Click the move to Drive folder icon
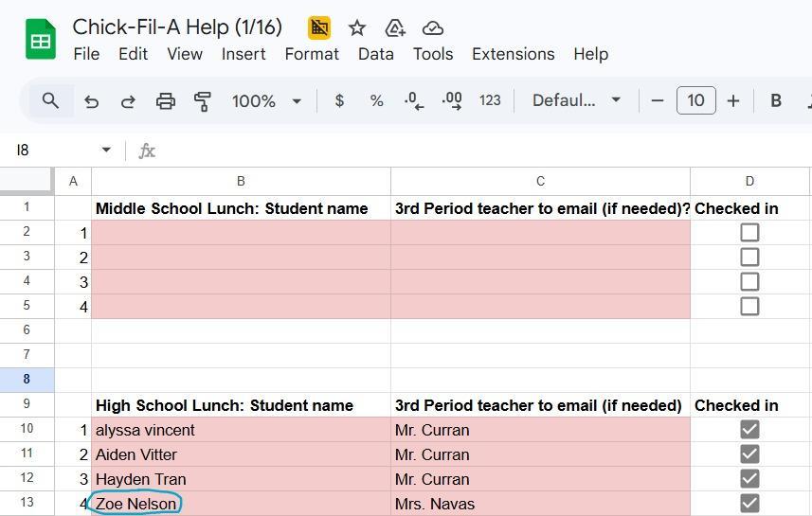This screenshot has width=812, height=516. pyautogui.click(x=394, y=28)
